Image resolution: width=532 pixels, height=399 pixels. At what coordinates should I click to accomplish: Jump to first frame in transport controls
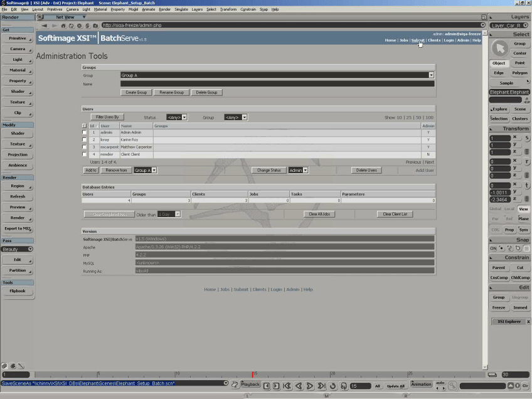coord(287,386)
